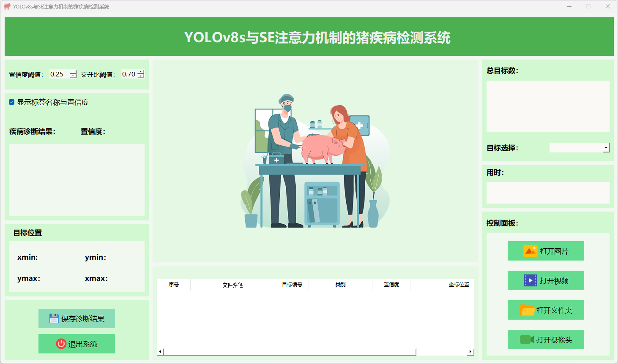618x364 pixels.
Task: Click the '控制面板:' heading
Action: (x=502, y=223)
